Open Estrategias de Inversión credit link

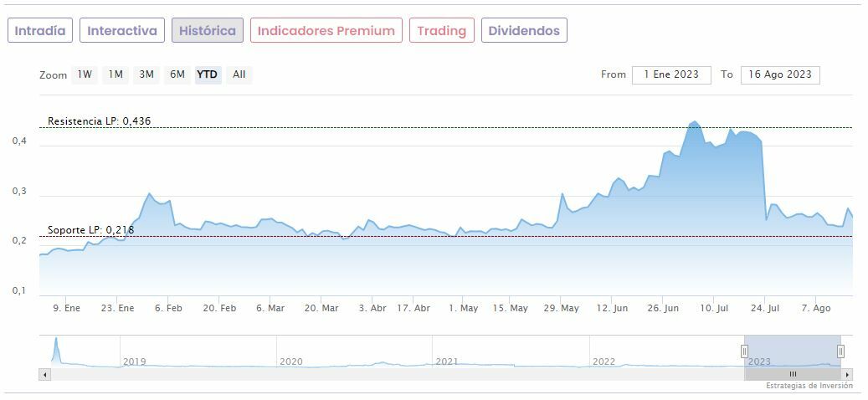point(809,386)
